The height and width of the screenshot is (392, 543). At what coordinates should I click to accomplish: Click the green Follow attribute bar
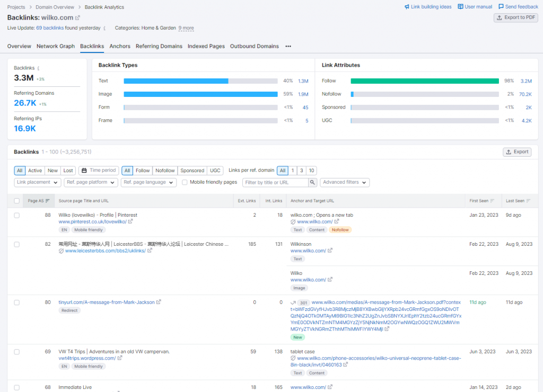click(424, 81)
